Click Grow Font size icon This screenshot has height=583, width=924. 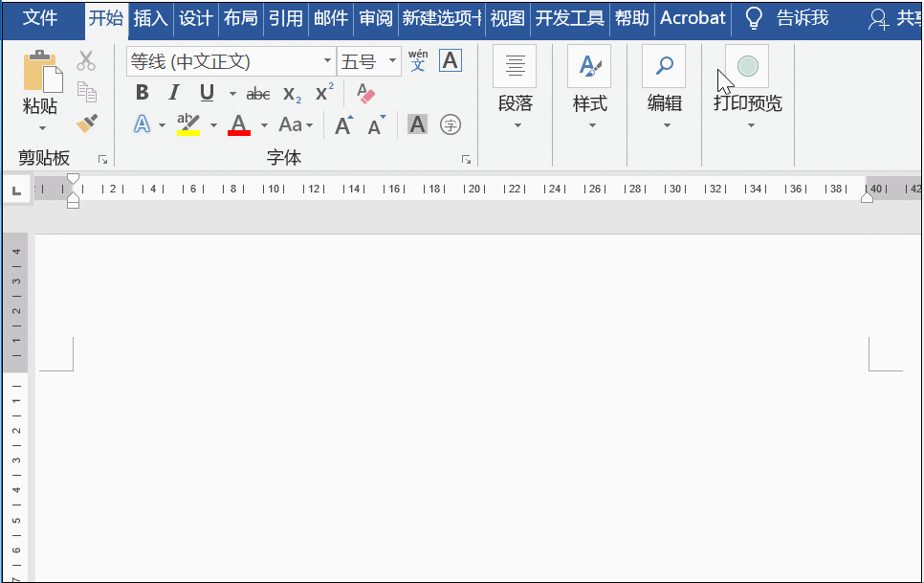pos(343,124)
